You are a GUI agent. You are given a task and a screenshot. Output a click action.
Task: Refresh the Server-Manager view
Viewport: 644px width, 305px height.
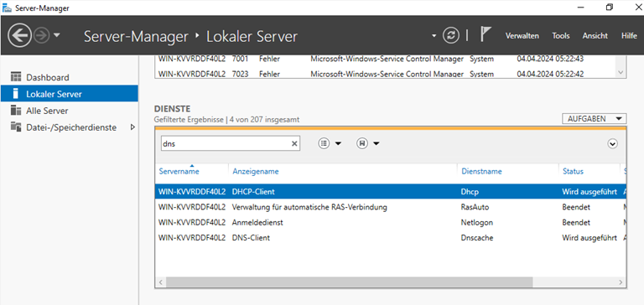pyautogui.click(x=450, y=36)
